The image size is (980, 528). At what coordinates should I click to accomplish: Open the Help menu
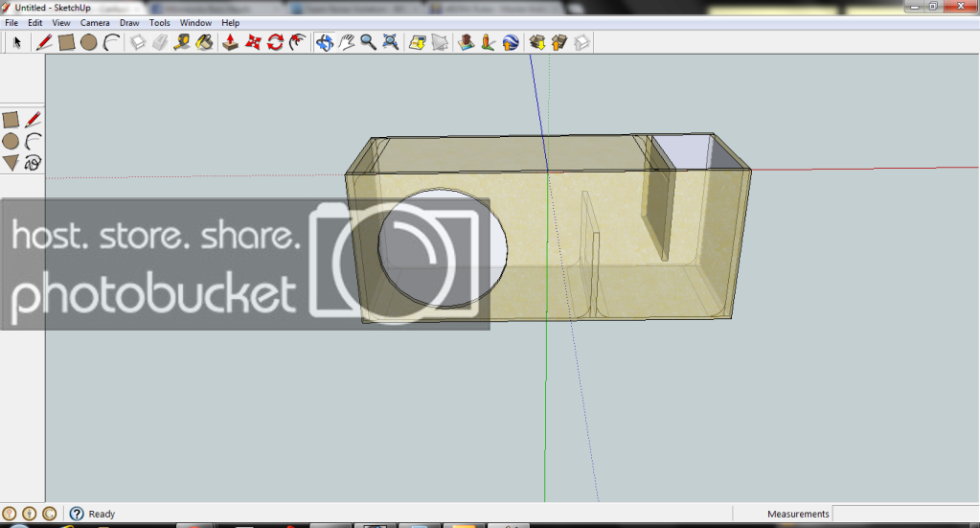230,22
